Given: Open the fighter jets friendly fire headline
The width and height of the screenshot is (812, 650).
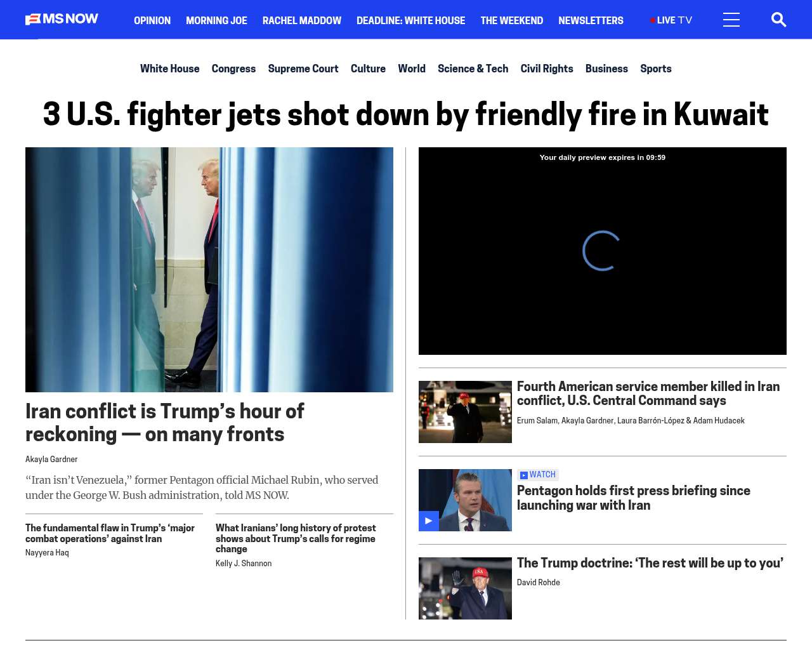Looking at the screenshot, I should coord(406,114).
